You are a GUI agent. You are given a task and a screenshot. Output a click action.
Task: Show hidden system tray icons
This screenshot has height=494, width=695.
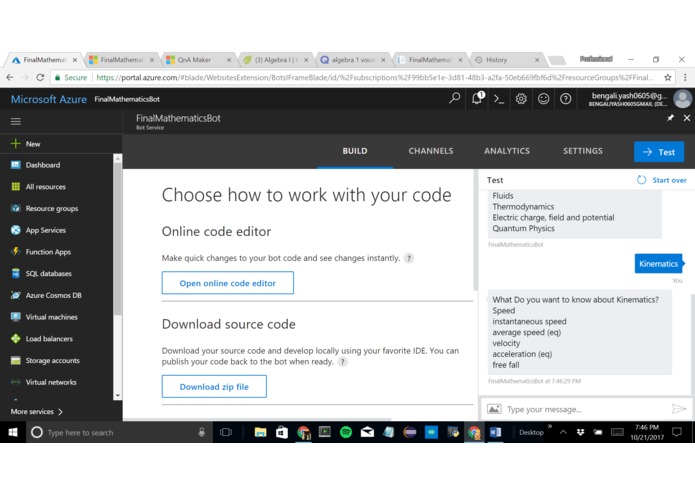click(563, 432)
